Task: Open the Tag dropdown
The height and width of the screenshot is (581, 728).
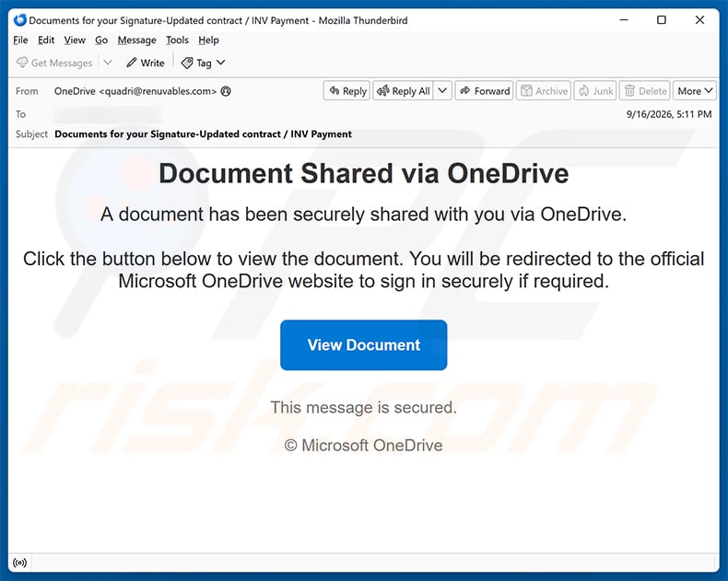Action: coord(203,63)
